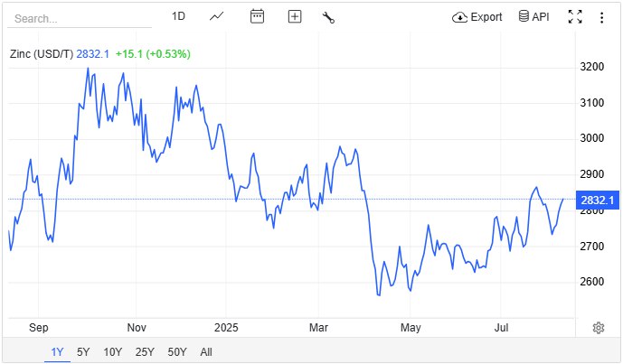Click the API database button
Image resolution: width=623 pixels, height=364 pixels.
(533, 16)
